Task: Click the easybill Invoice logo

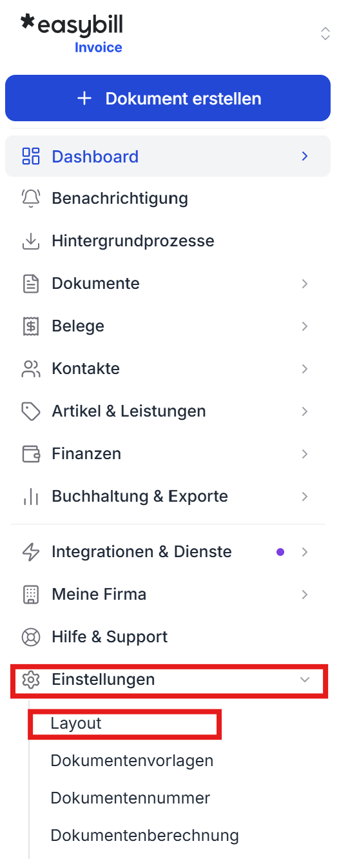Action: click(72, 34)
